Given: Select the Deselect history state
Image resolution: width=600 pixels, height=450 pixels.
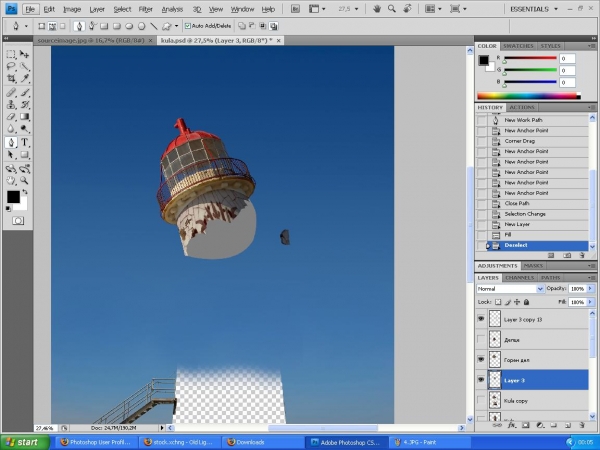Looking at the screenshot, I should (536, 245).
